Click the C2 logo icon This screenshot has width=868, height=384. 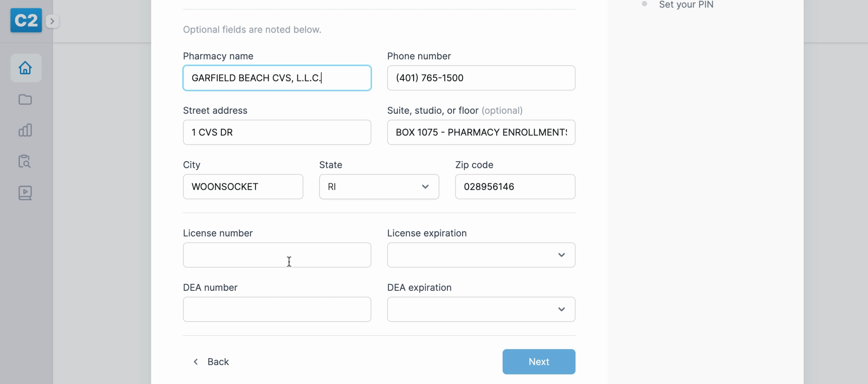pyautogui.click(x=26, y=21)
